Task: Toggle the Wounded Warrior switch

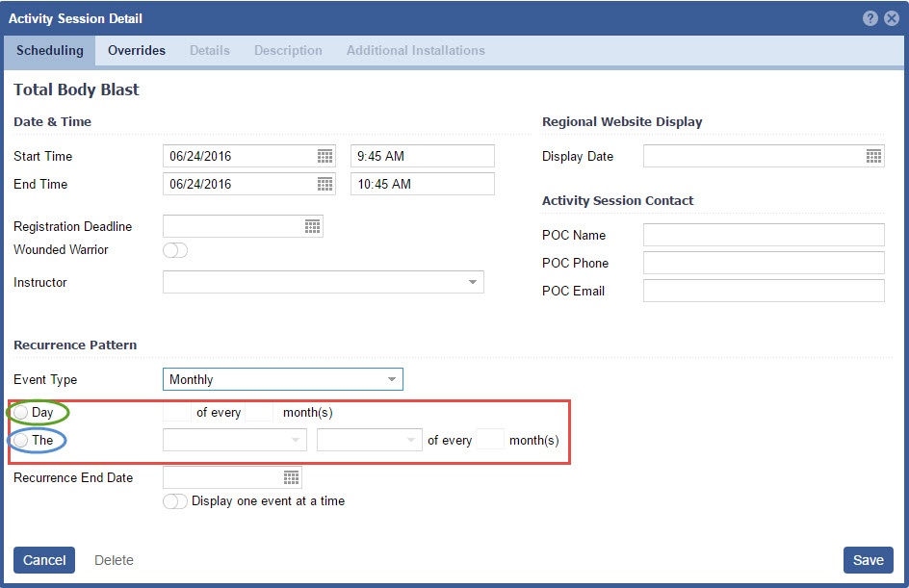Action: pos(175,250)
